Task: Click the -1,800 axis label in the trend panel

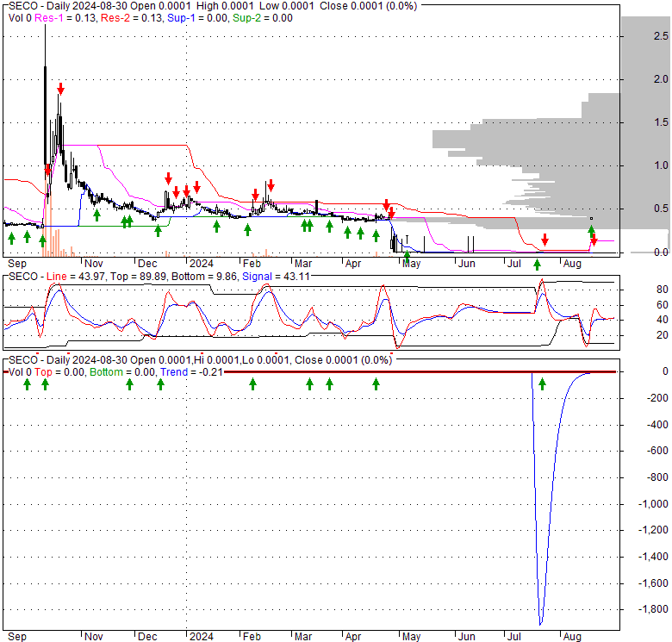Action: [653, 609]
